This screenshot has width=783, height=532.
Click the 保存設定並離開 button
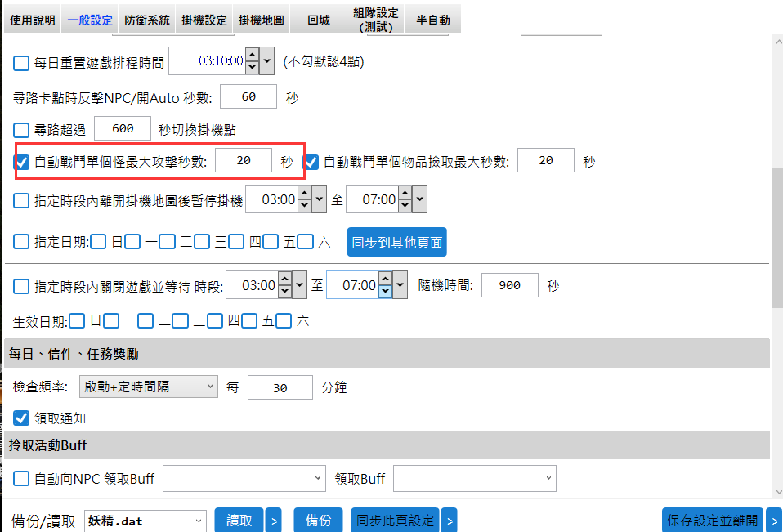pyautogui.click(x=713, y=521)
